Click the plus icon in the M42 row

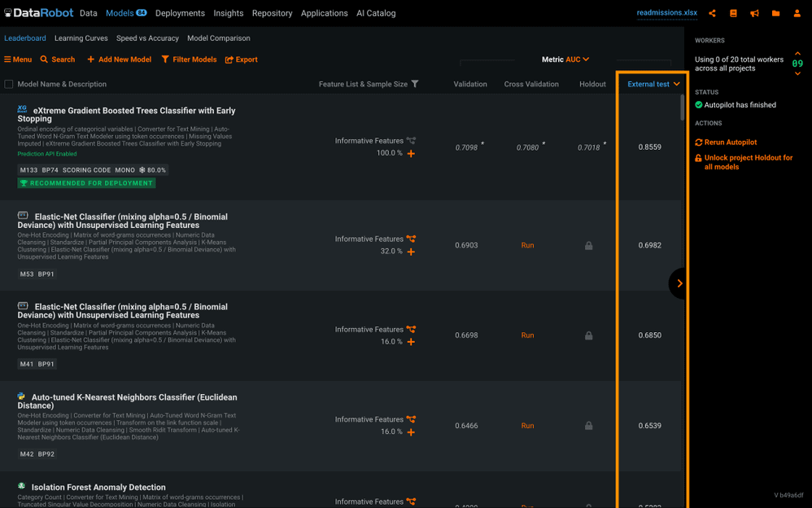[x=411, y=432]
